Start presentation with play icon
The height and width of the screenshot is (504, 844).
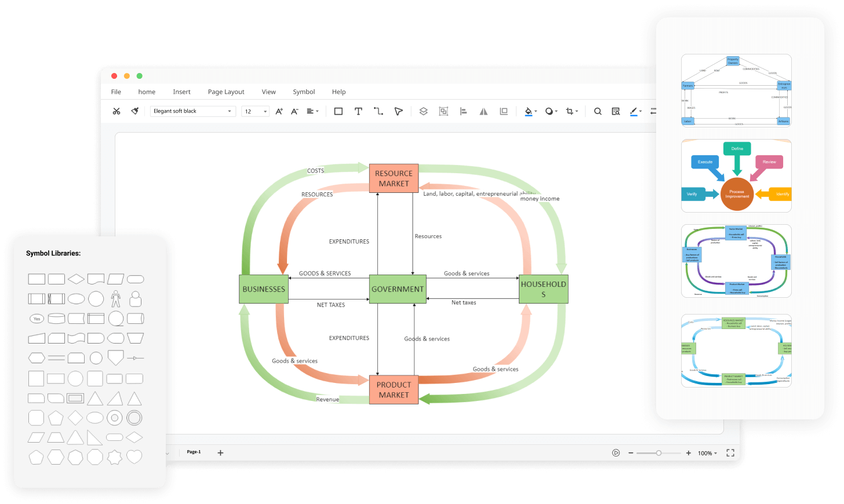(616, 453)
